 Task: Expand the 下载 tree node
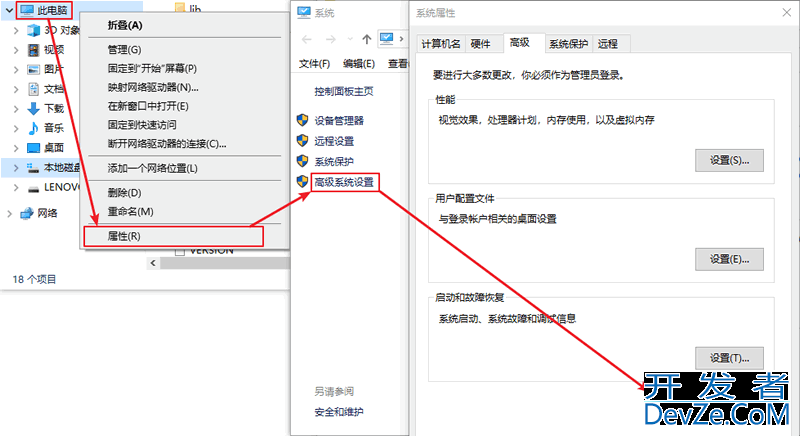coord(16,109)
